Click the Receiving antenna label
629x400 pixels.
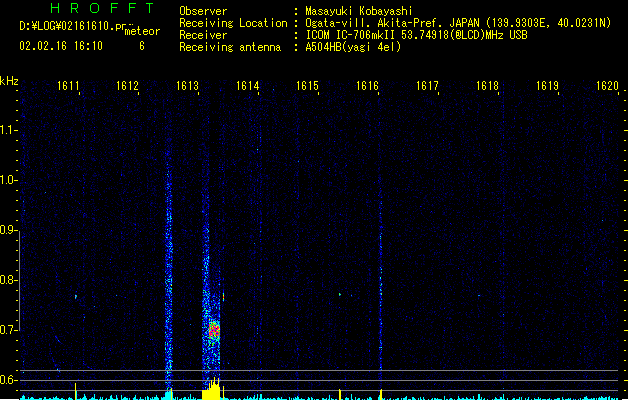[x=230, y=47]
